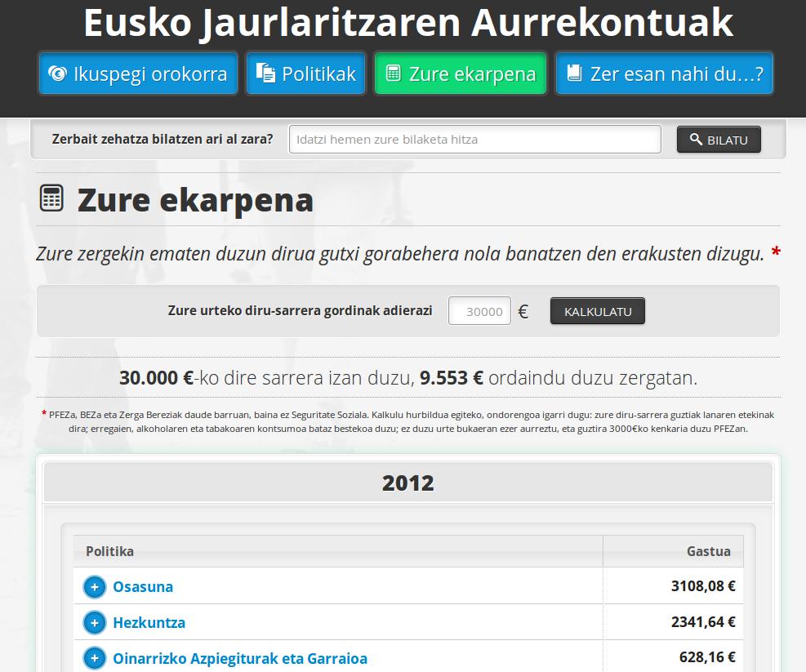
Task: Click the large calculator icon beside the page heading
Action: (x=51, y=198)
